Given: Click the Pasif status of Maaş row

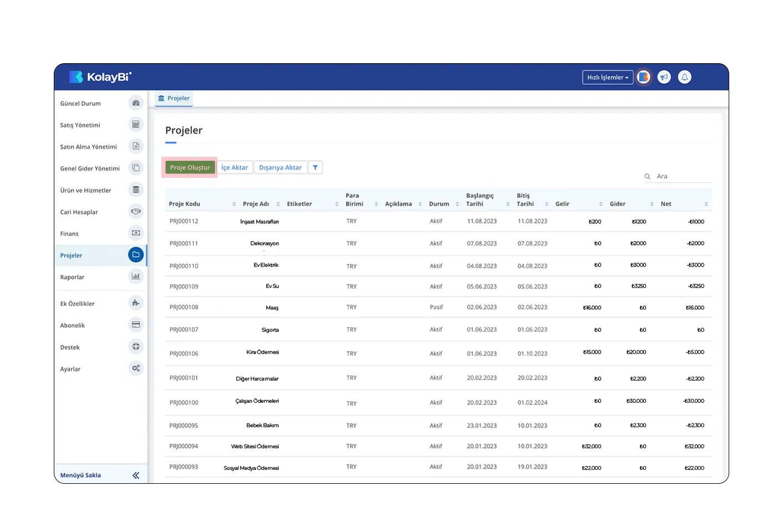Looking at the screenshot, I should (x=436, y=307).
